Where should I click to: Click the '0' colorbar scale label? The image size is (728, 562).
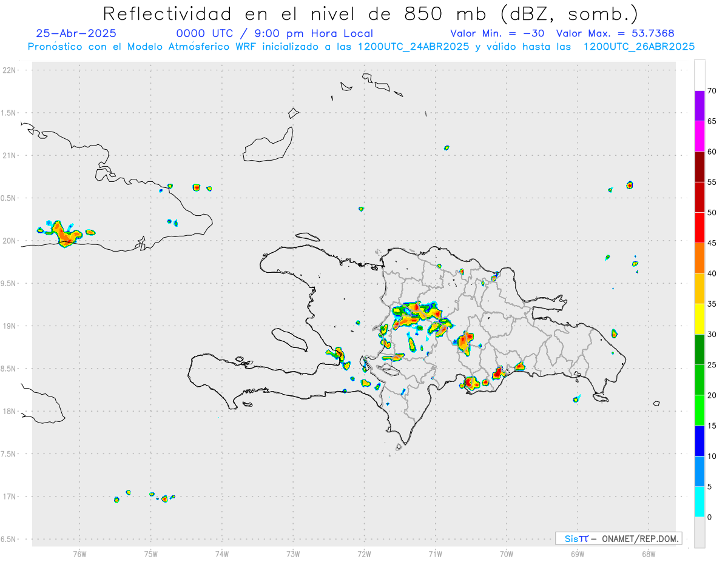pyautogui.click(x=709, y=517)
